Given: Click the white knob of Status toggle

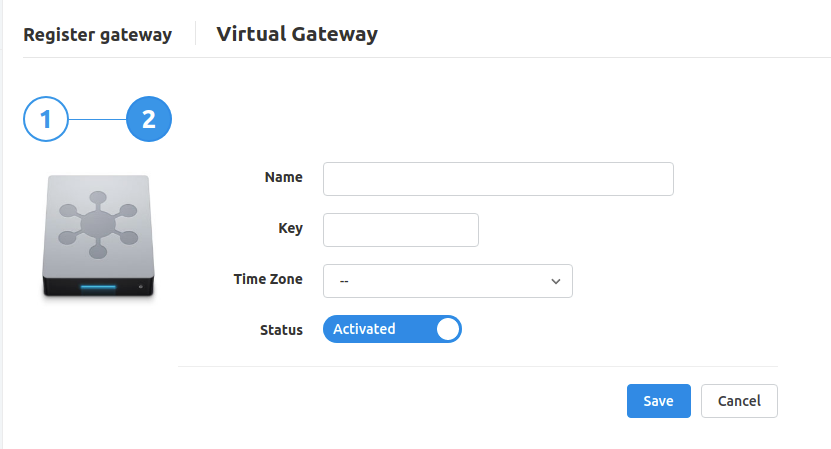Looking at the screenshot, I should [x=448, y=329].
